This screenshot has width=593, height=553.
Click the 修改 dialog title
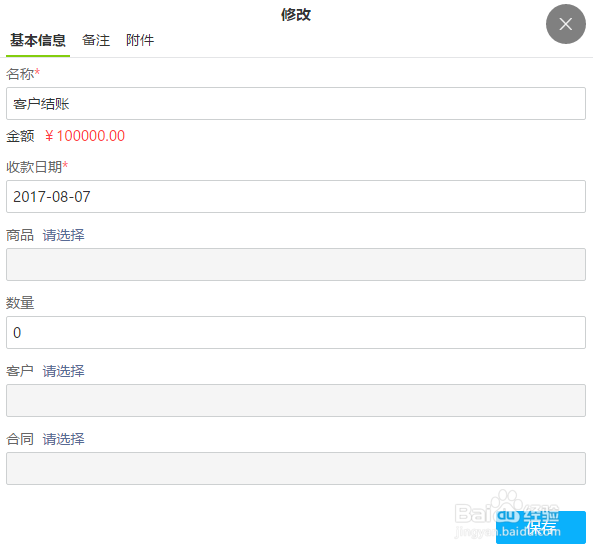(296, 15)
